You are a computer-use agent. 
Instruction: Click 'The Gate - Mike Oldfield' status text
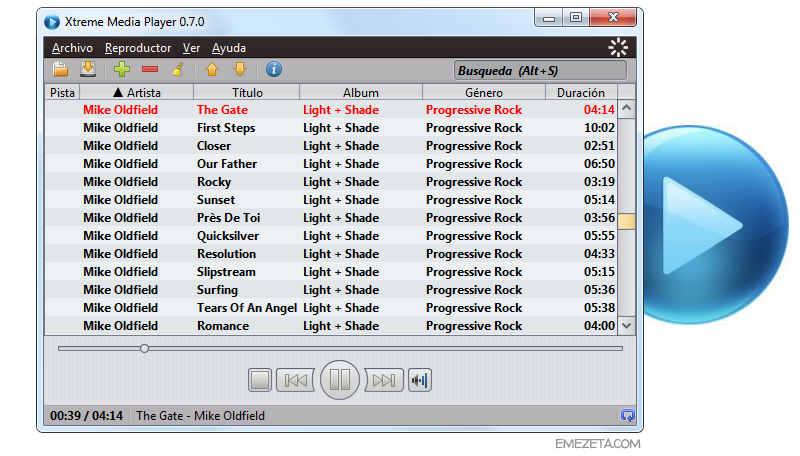coord(201,416)
